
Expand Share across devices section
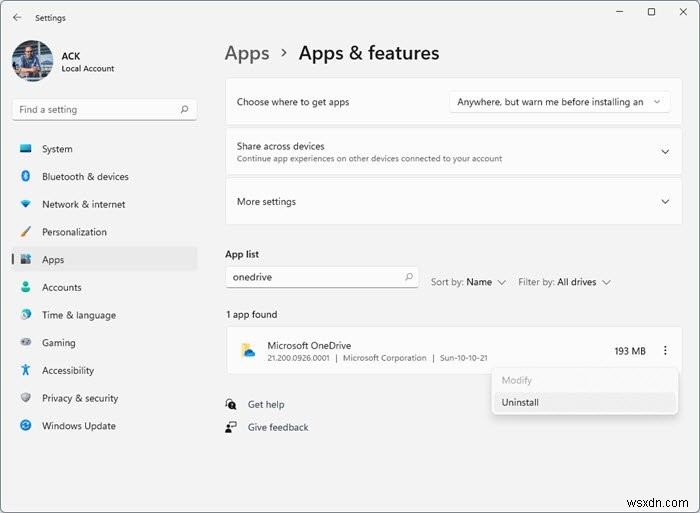[665, 152]
